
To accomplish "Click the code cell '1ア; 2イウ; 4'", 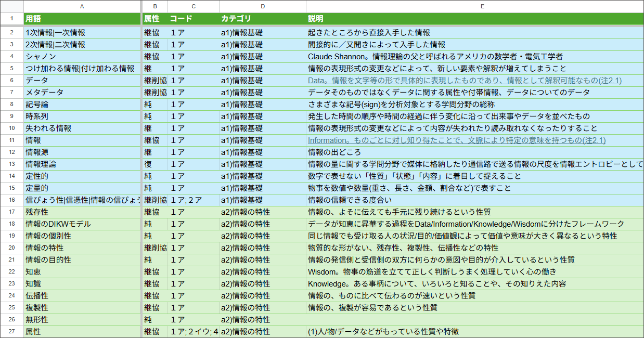I will tap(194, 332).
